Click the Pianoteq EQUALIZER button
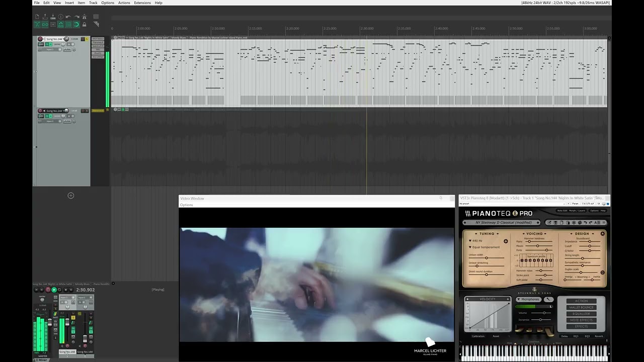Viewport: 644px width, 362px height. 581,314
